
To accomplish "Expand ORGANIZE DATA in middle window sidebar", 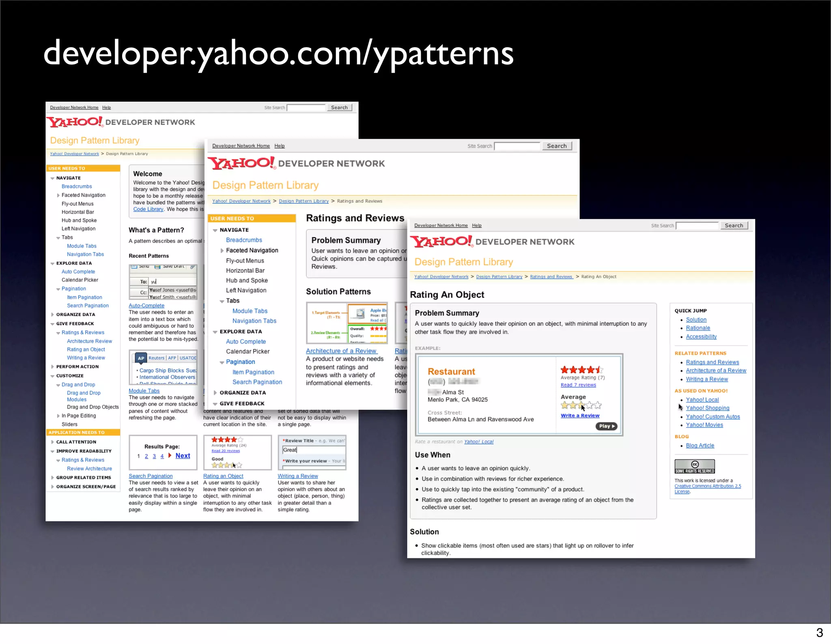I will click(x=215, y=393).
